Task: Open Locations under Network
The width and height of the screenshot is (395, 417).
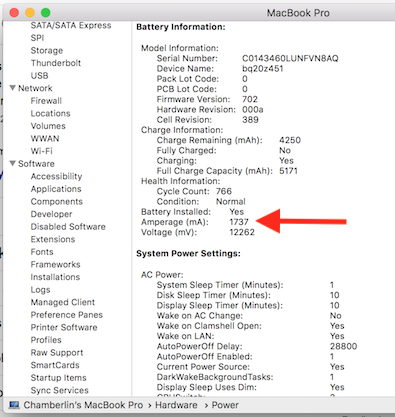Action: point(50,113)
